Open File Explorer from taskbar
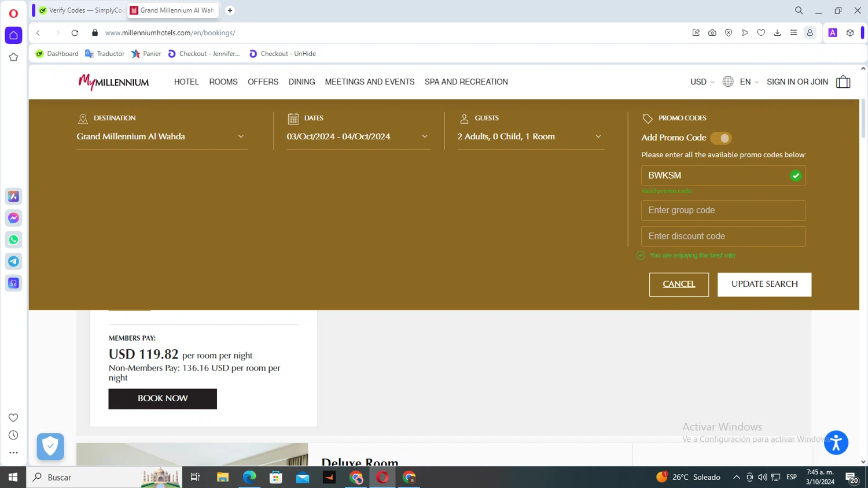Viewport: 868px width, 488px height. pos(223,477)
